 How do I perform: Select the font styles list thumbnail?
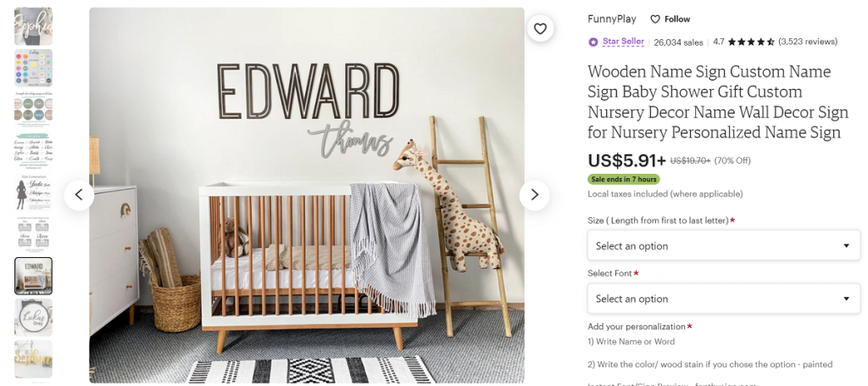point(34,151)
